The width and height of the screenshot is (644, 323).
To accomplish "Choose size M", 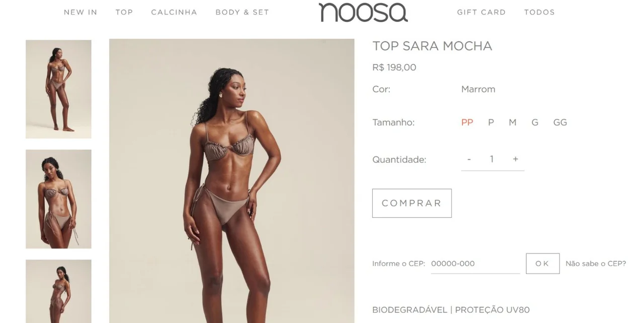I will click(x=513, y=122).
